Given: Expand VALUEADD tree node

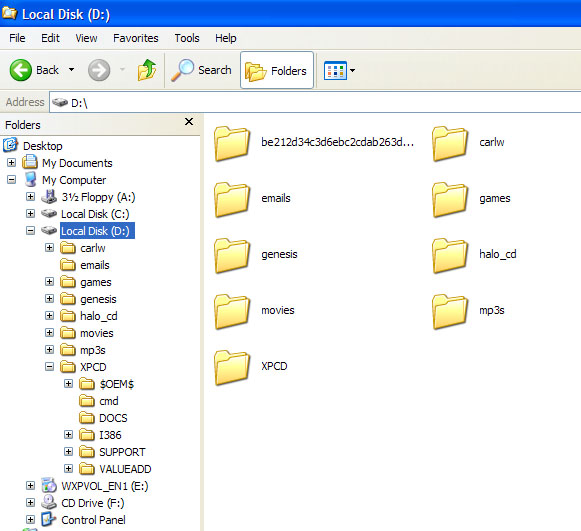Looking at the screenshot, I should (x=68, y=469).
